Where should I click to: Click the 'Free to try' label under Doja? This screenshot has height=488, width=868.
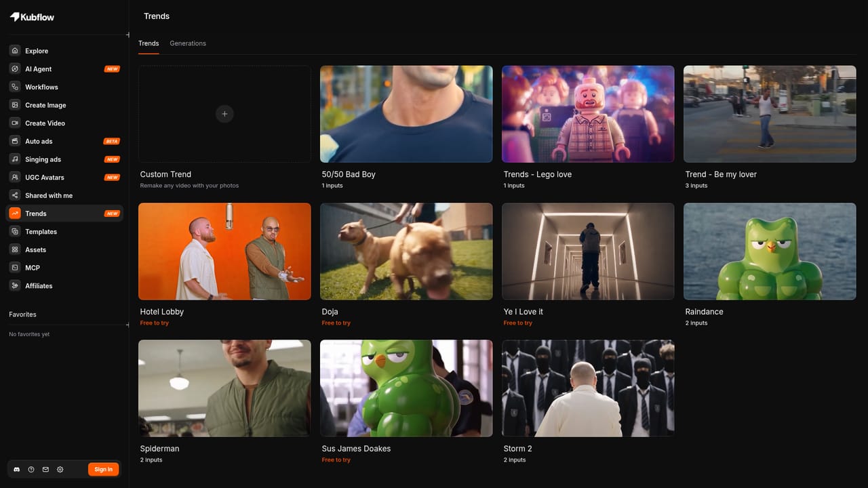point(336,323)
